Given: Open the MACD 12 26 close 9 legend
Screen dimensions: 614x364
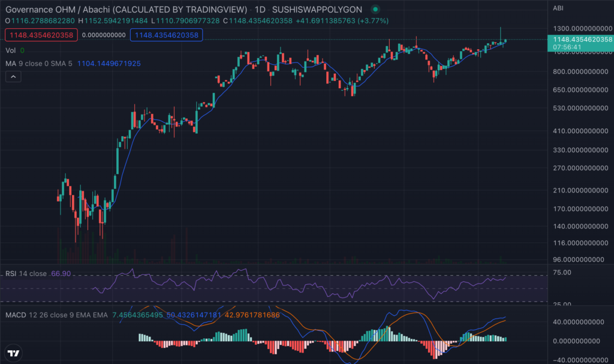Looking at the screenshot, I should (x=56, y=315).
